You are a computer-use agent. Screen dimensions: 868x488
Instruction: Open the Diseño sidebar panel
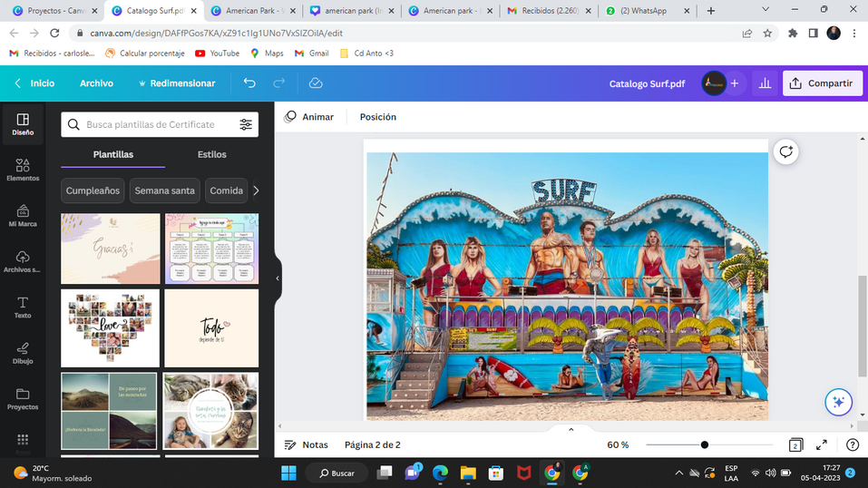tap(23, 124)
